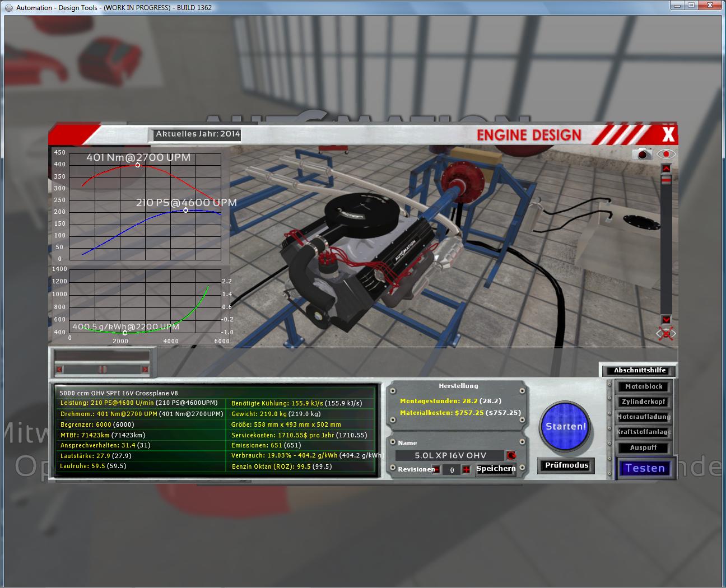The height and width of the screenshot is (588, 726).
Task: Switch to the Auspuff tab
Action: click(644, 447)
